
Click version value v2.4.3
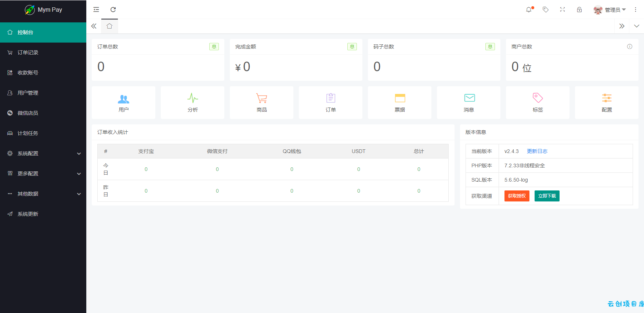click(x=511, y=151)
